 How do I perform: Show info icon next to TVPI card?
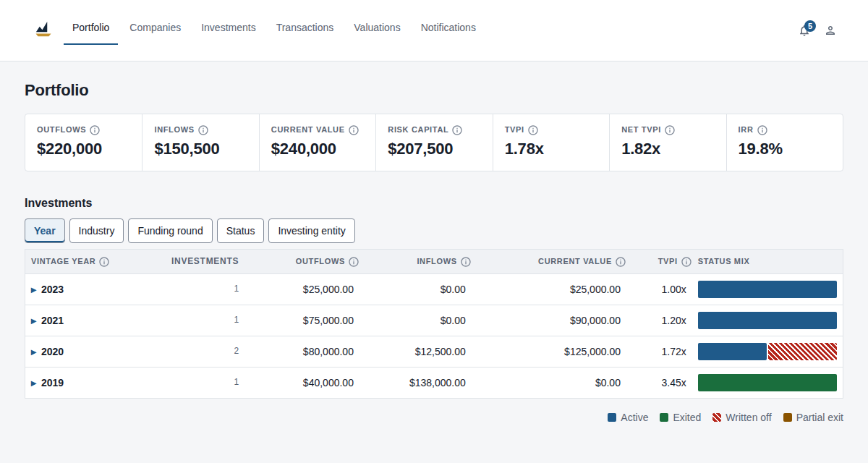coord(533,130)
